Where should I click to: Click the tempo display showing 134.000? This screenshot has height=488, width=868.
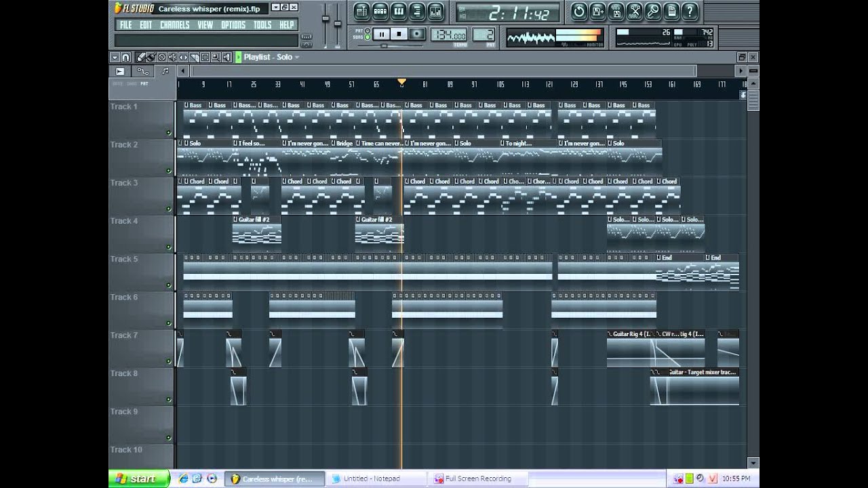[x=450, y=35]
